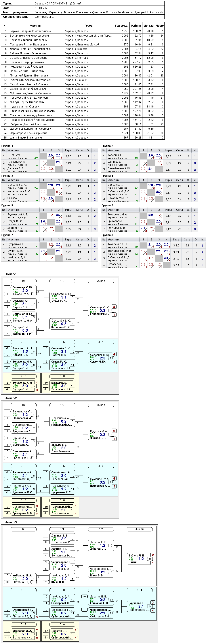Screen dimensions: 208x644
Task: Select the Финал-3 section title
Action: coord(11,522)
